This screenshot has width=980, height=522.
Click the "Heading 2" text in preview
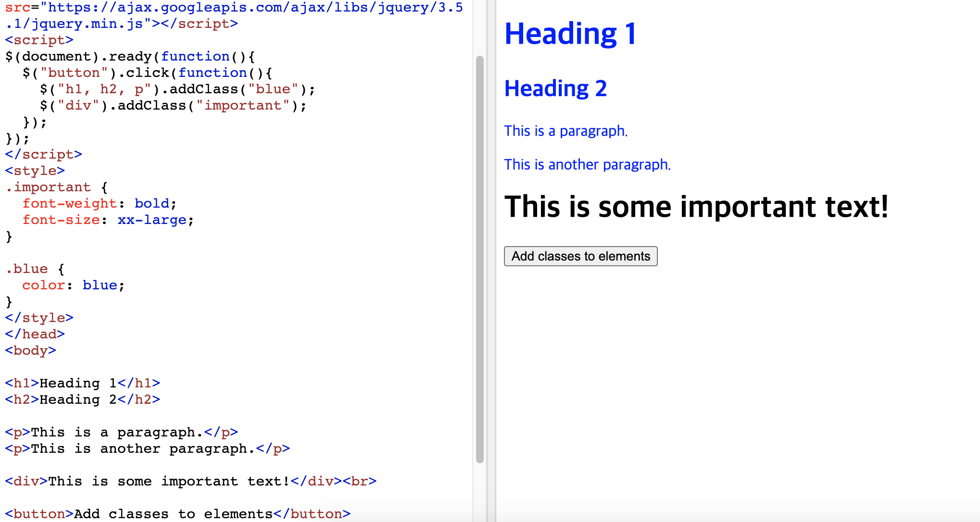coord(555,88)
